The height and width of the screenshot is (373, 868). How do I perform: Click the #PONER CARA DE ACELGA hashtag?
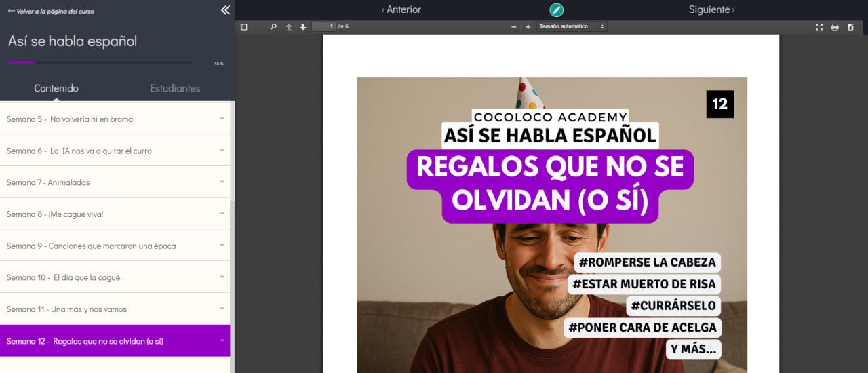[642, 328]
